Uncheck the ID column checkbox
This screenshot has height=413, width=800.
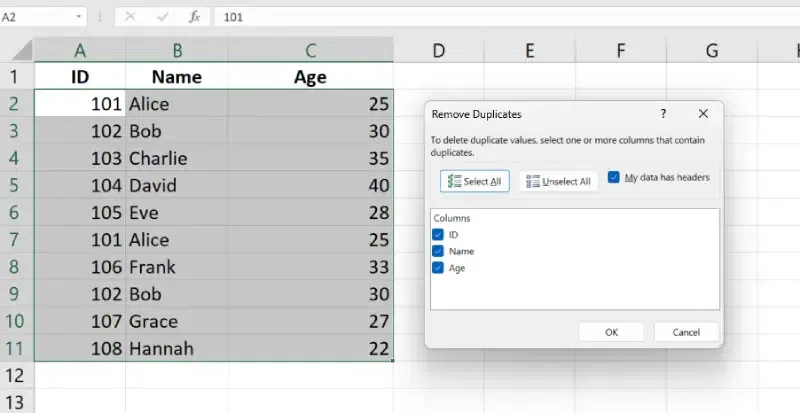[438, 234]
